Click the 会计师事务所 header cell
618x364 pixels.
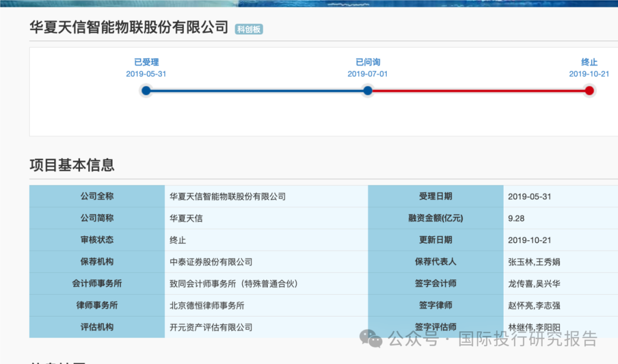coord(97,283)
